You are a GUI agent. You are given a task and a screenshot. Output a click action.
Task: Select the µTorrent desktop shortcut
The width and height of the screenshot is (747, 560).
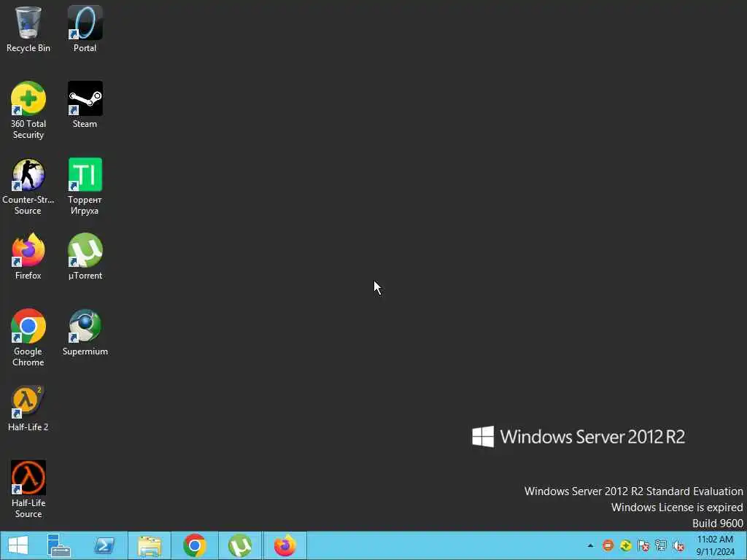[85, 250]
